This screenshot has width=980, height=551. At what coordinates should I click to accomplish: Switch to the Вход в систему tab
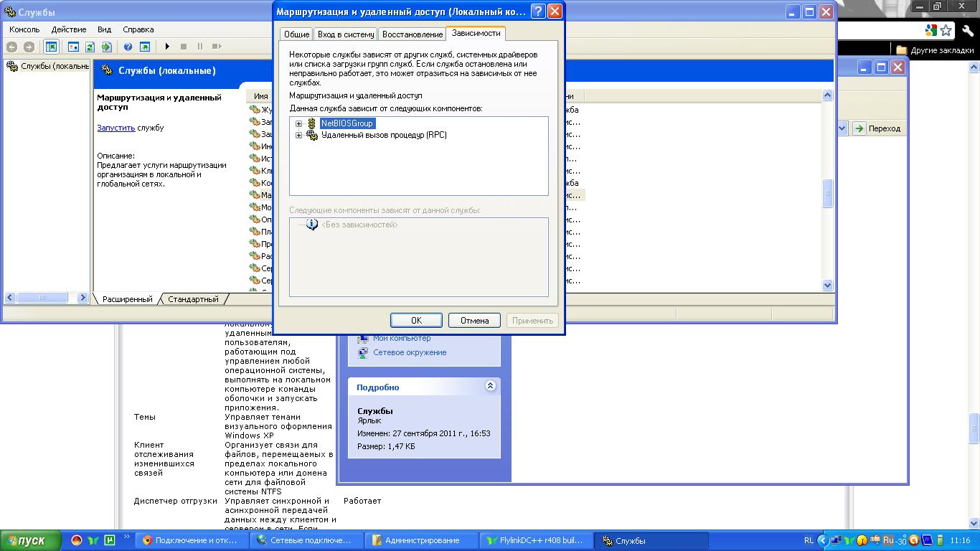coord(346,34)
